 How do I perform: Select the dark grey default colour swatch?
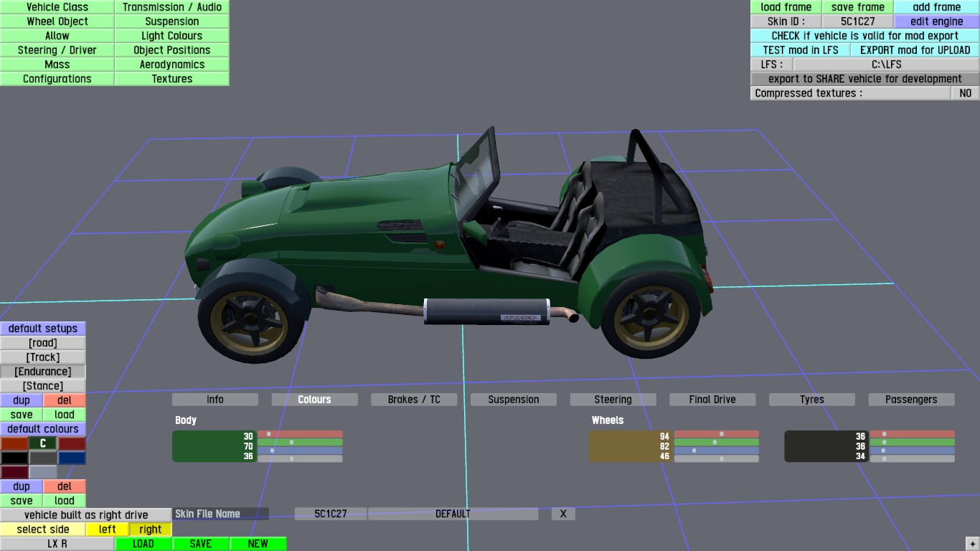click(43, 458)
